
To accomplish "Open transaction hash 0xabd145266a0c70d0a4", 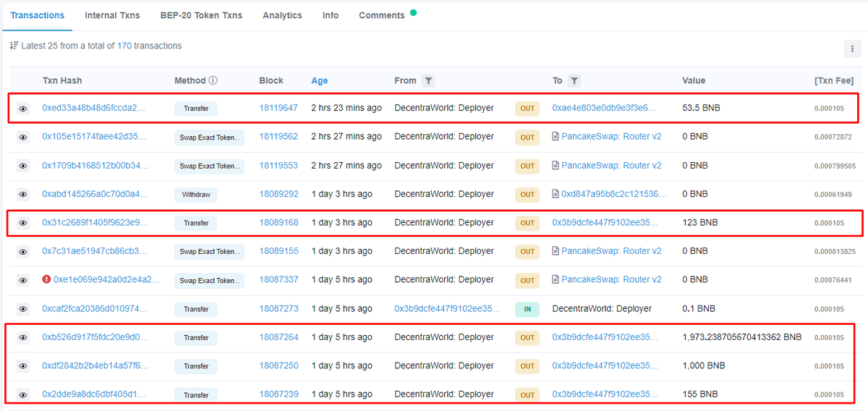I will click(95, 194).
